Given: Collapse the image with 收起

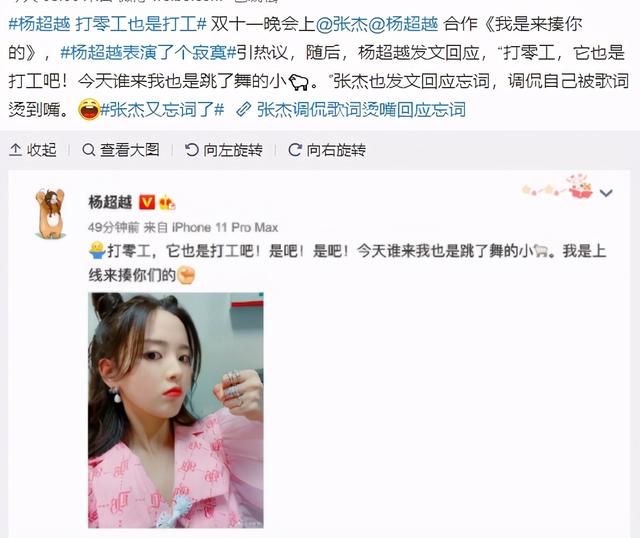Looking at the screenshot, I should coord(33,150).
